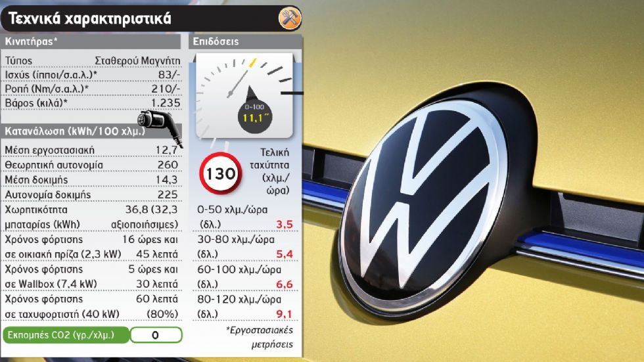Click the red value '5,4'
644x362 pixels.
[x=285, y=254]
